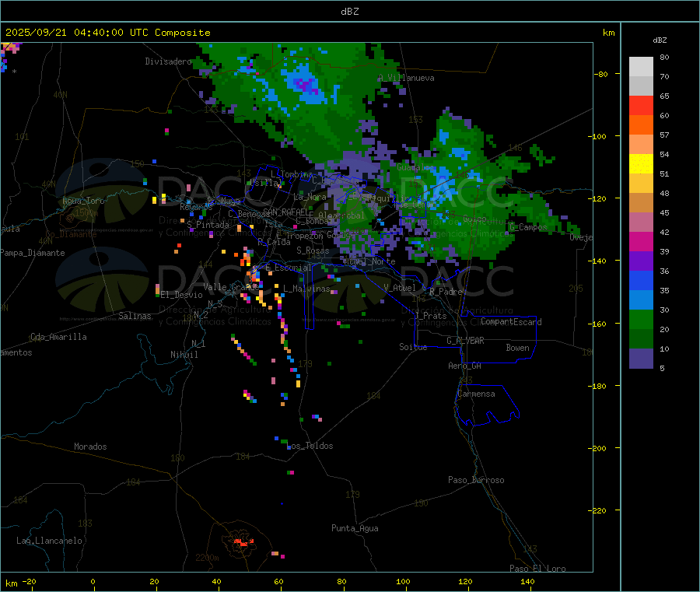Click the Pampa_Diamante label
Screen dimensions: 700x592
pos(32,253)
